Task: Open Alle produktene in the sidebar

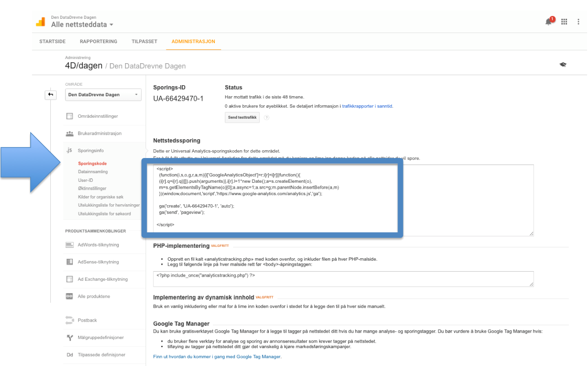Action: (94, 296)
